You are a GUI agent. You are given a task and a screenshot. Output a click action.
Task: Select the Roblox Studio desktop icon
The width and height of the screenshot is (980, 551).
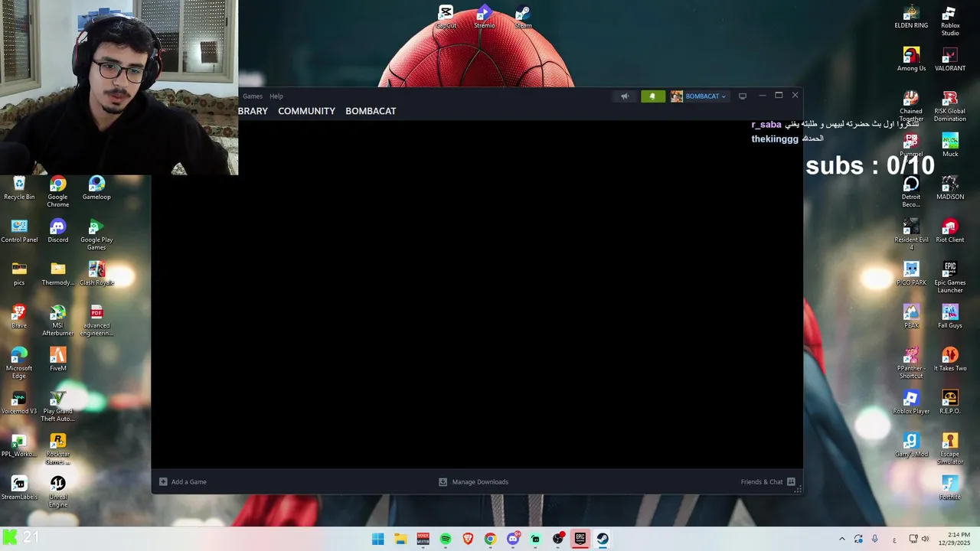[x=950, y=21]
